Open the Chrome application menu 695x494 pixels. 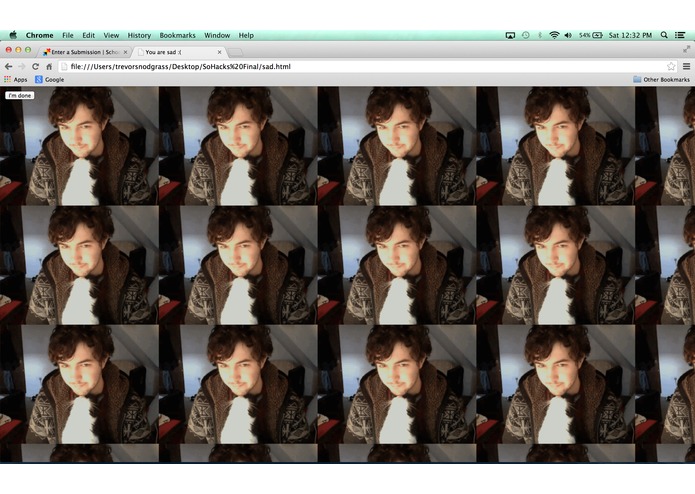point(39,35)
